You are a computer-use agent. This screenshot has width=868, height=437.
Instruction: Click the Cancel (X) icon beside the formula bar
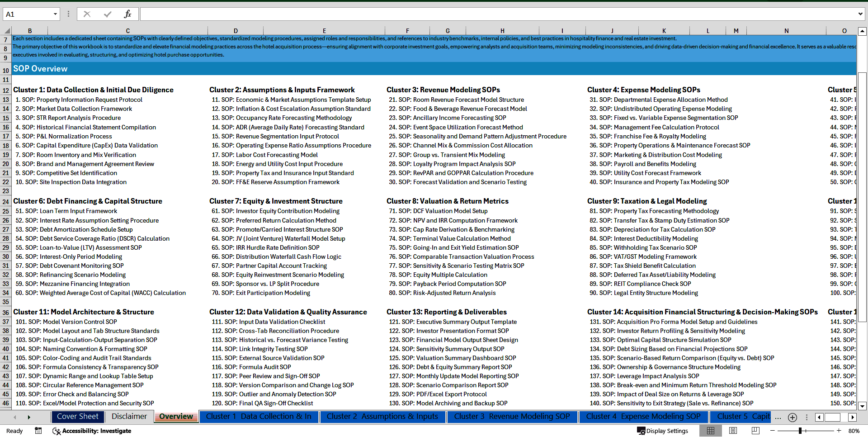[x=86, y=14]
